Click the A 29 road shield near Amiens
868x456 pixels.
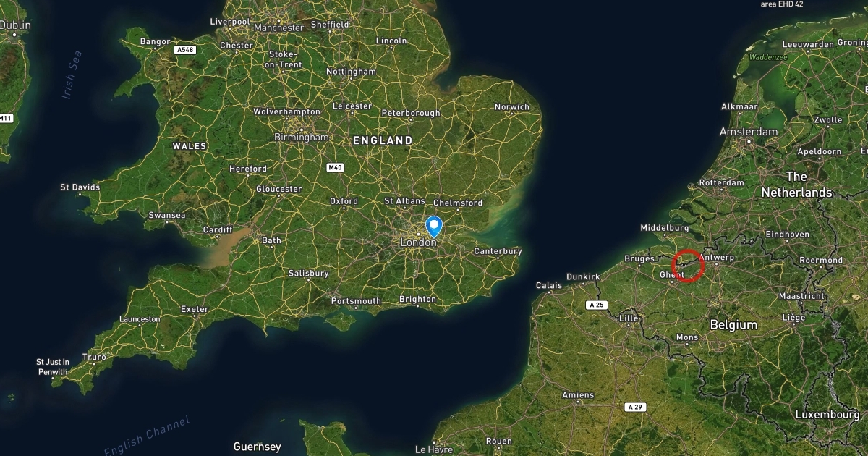pyautogui.click(x=635, y=408)
